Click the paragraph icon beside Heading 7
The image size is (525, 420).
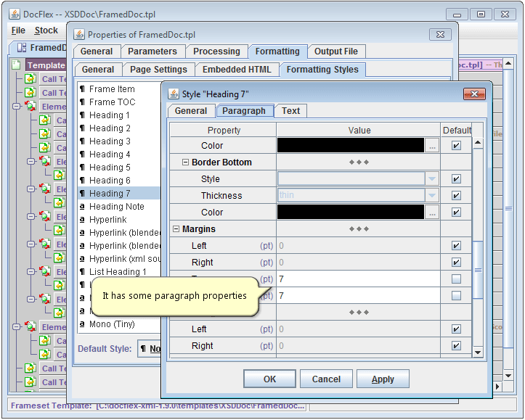click(x=82, y=194)
